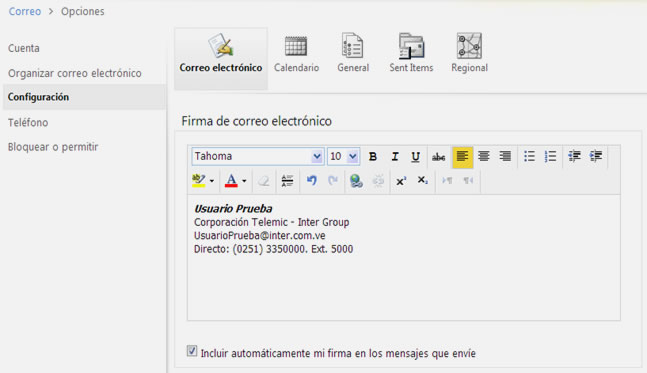Toggle underline formatting
The width and height of the screenshot is (647, 373).
tap(416, 157)
